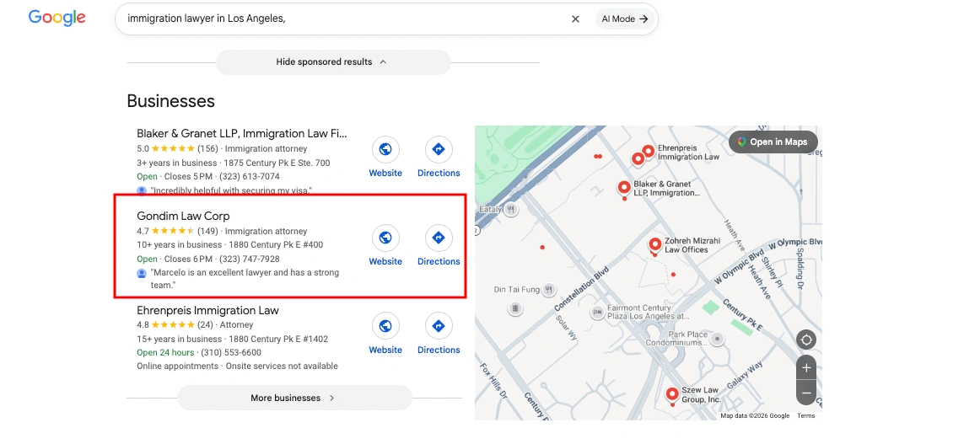
Task: Open the Website icon for Blaker & Granet LLP
Action: coord(385,149)
